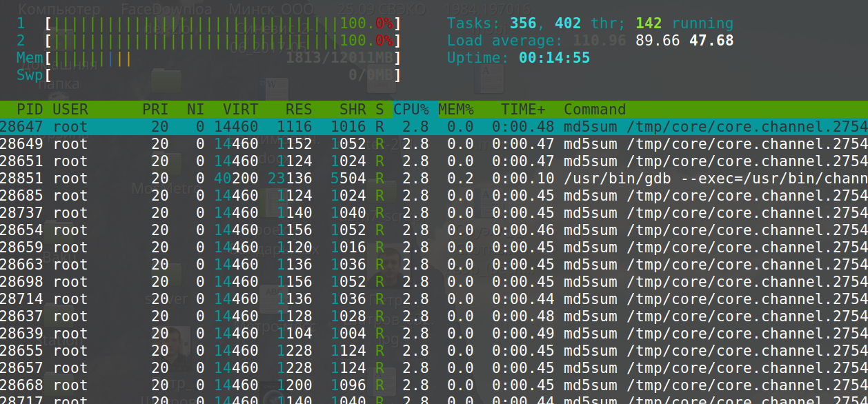Sort by VIRT memory column header

pos(240,109)
